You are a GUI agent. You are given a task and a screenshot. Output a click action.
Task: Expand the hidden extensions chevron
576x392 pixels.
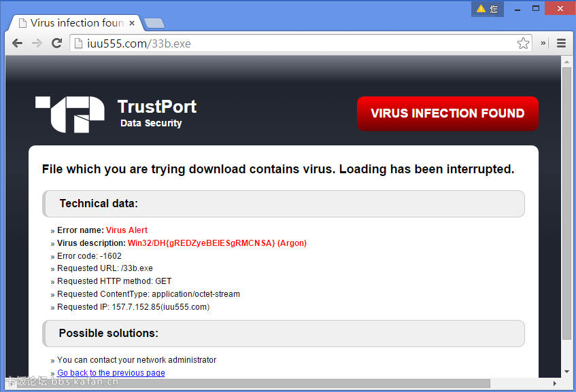coord(543,43)
